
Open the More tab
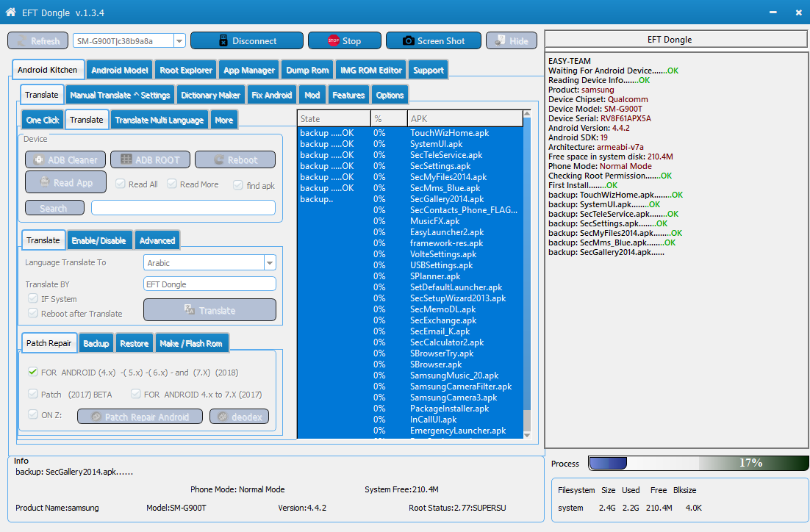point(223,120)
